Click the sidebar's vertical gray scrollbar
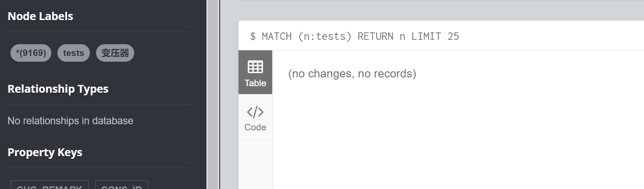 [213, 94]
